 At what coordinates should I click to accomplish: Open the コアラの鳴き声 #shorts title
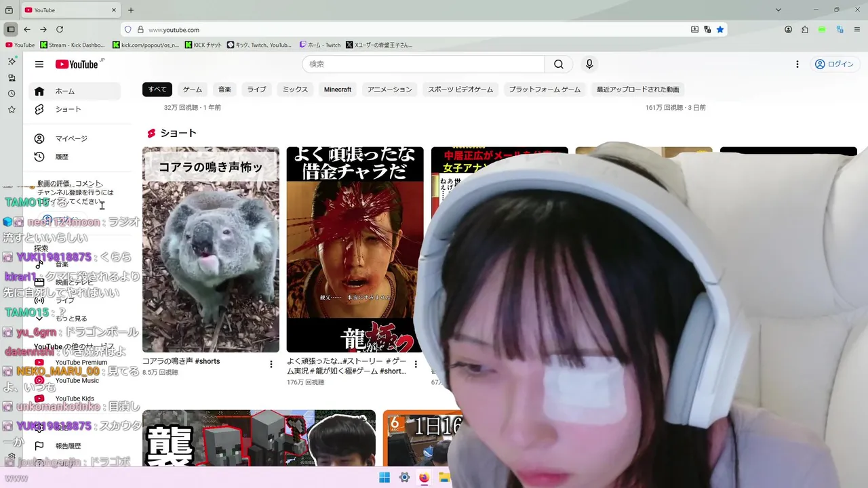click(x=181, y=361)
